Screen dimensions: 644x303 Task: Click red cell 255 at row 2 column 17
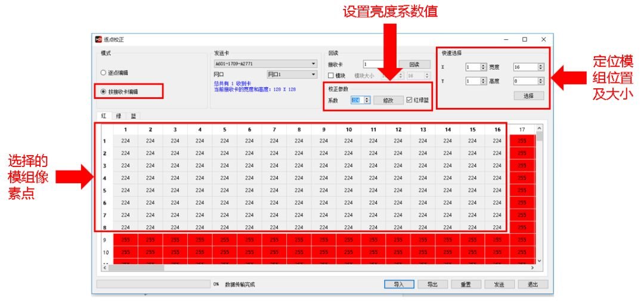tap(522, 153)
